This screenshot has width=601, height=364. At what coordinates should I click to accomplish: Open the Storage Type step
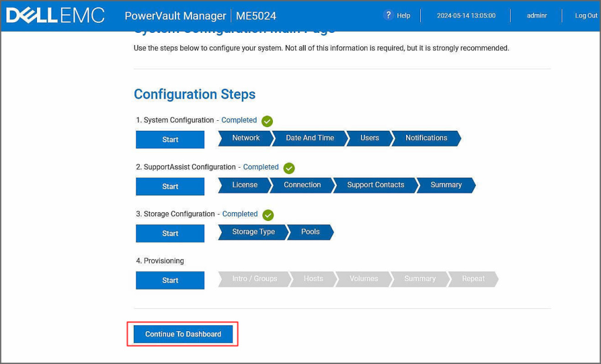click(253, 232)
